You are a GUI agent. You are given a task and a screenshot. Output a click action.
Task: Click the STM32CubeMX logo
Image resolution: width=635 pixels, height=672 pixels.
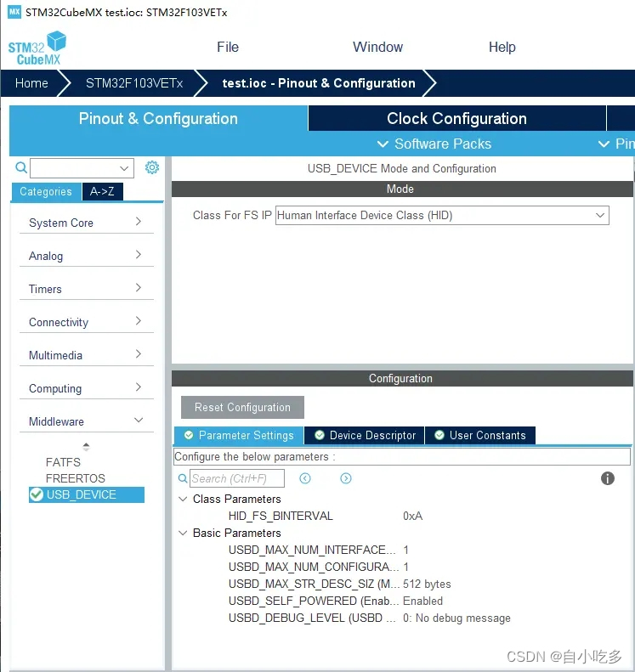(x=37, y=48)
